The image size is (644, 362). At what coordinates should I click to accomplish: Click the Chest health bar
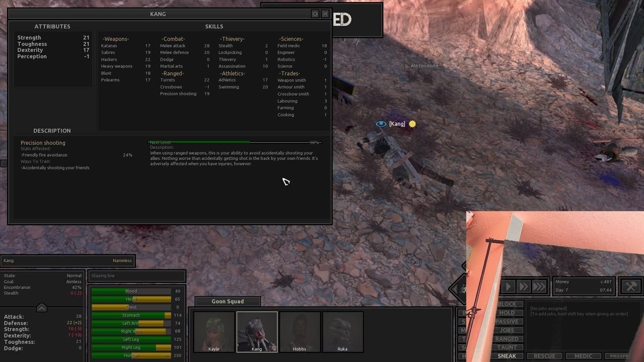point(131,307)
